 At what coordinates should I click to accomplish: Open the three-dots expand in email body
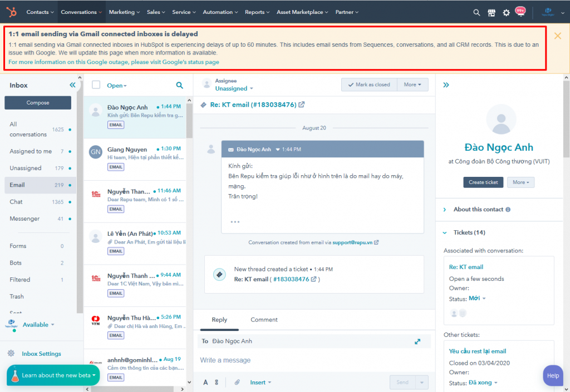tap(235, 222)
